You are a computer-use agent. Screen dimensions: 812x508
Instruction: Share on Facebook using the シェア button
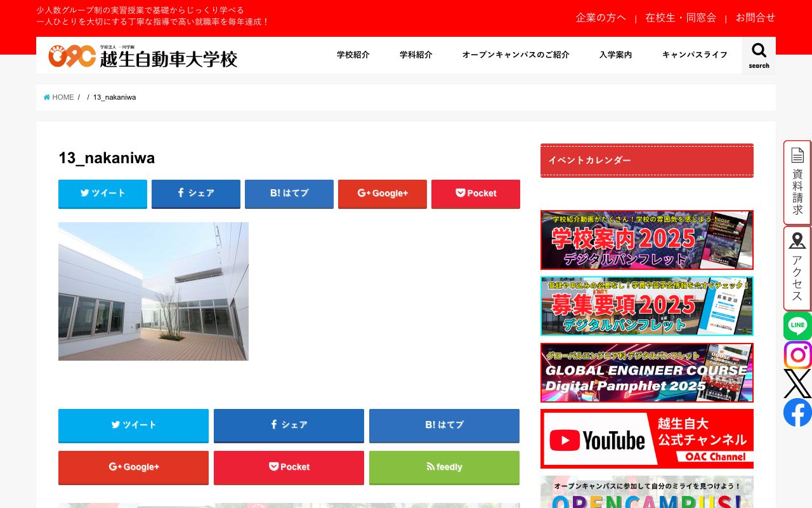[195, 194]
